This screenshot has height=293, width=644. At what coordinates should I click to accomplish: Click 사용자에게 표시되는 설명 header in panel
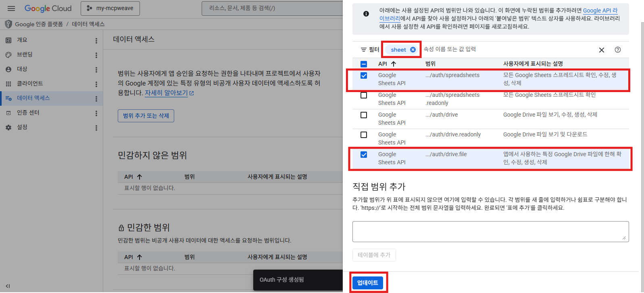tap(533, 64)
